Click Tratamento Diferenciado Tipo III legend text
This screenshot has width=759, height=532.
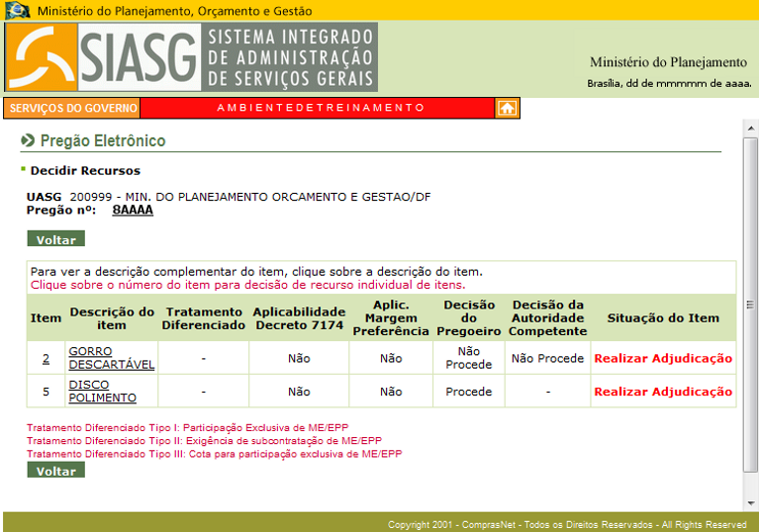pos(214,454)
